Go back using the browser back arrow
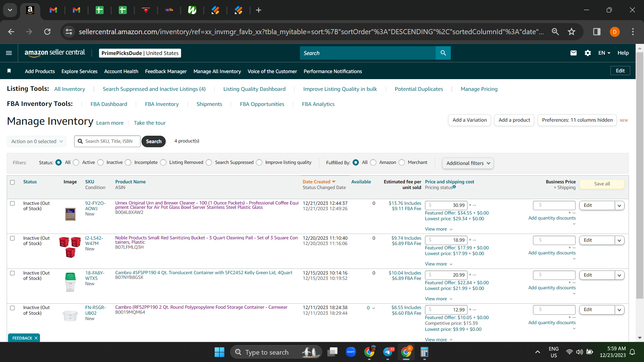This screenshot has width=644, height=362. click(11, 32)
